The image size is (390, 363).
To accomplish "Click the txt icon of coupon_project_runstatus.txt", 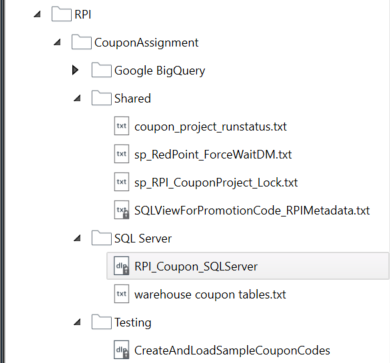I will pos(121,126).
